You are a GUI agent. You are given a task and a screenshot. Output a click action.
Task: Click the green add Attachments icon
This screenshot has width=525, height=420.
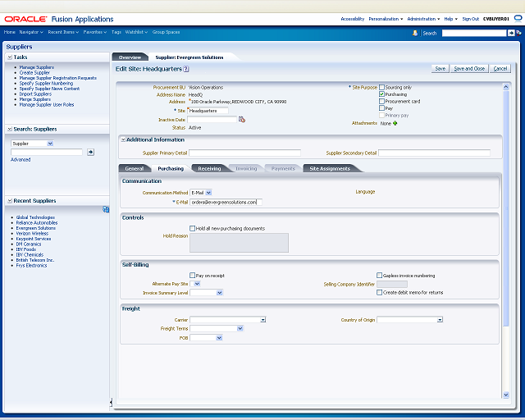point(395,123)
